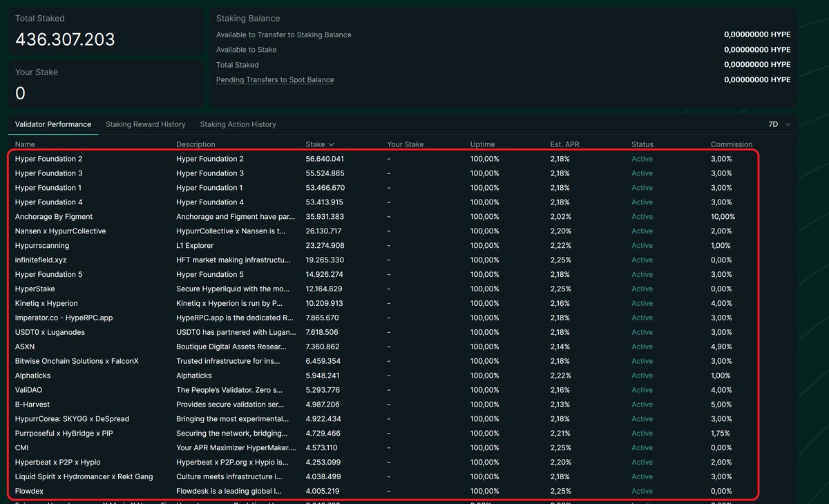Click The People's Validator description
The image size is (829, 504).
point(230,391)
